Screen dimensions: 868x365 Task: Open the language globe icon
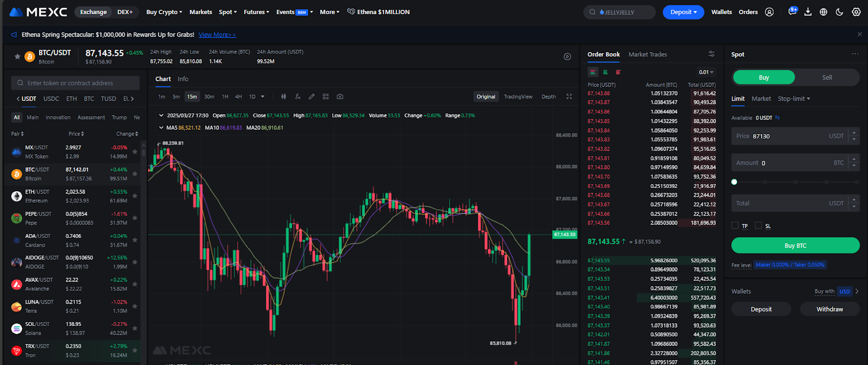(824, 12)
